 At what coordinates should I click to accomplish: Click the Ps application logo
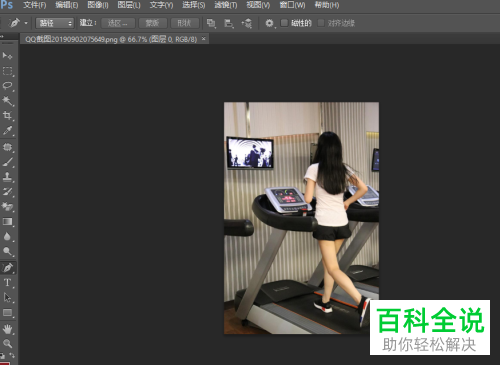(x=7, y=5)
